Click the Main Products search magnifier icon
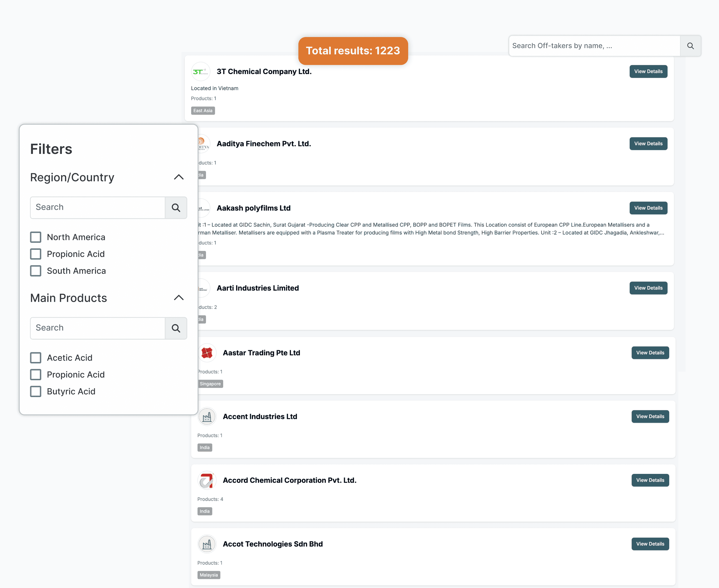 pos(176,328)
